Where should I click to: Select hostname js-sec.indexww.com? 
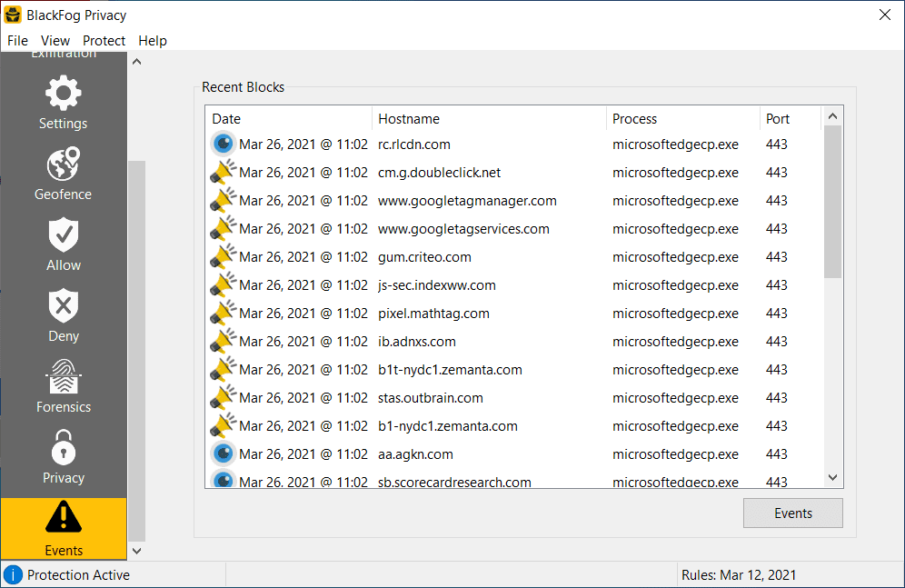point(437,285)
